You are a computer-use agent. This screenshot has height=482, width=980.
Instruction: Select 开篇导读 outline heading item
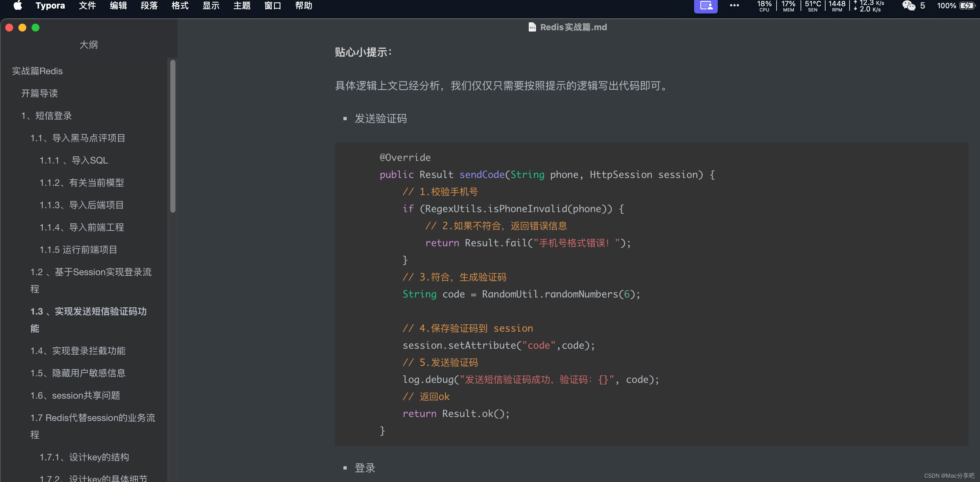pos(39,93)
